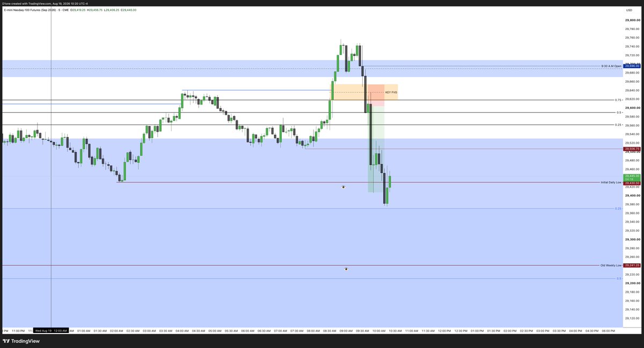The height and width of the screenshot is (348, 644).
Task: Click the red 29,506.75 price tag
Action: [x=632, y=149]
